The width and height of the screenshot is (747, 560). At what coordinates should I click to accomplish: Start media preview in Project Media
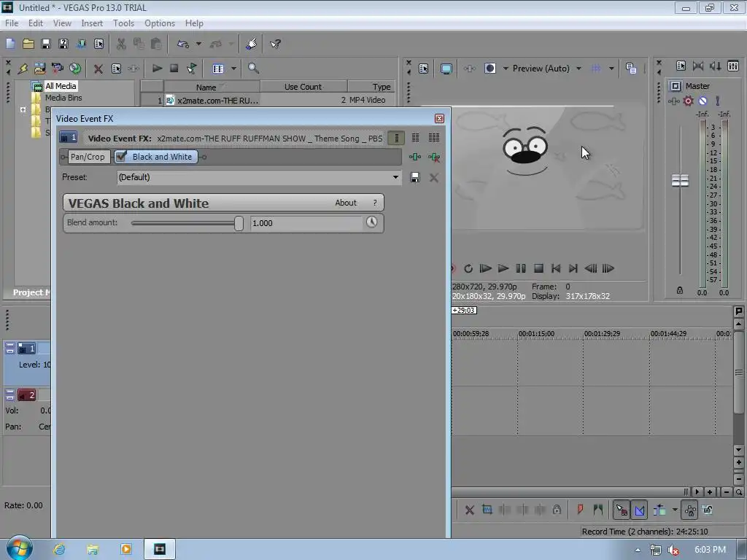pyautogui.click(x=157, y=69)
